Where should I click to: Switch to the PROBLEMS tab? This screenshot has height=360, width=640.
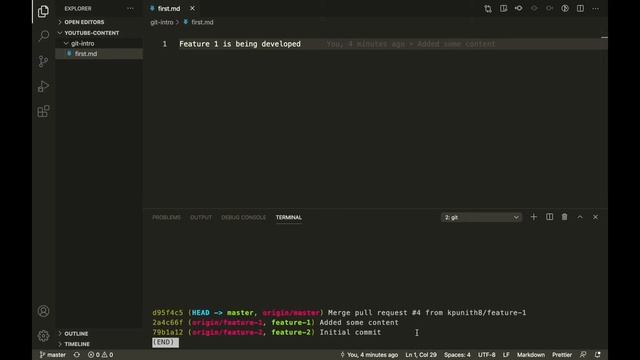(167, 218)
